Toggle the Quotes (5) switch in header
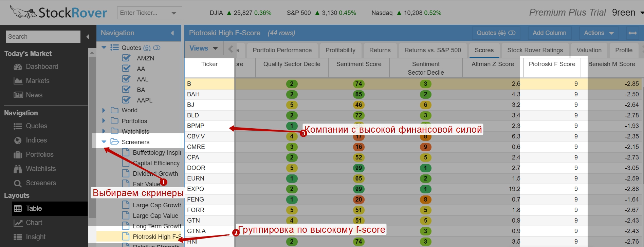 [512, 33]
